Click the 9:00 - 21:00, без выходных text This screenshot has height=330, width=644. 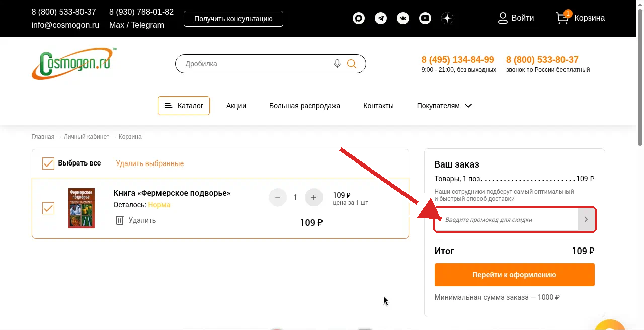[x=459, y=70]
